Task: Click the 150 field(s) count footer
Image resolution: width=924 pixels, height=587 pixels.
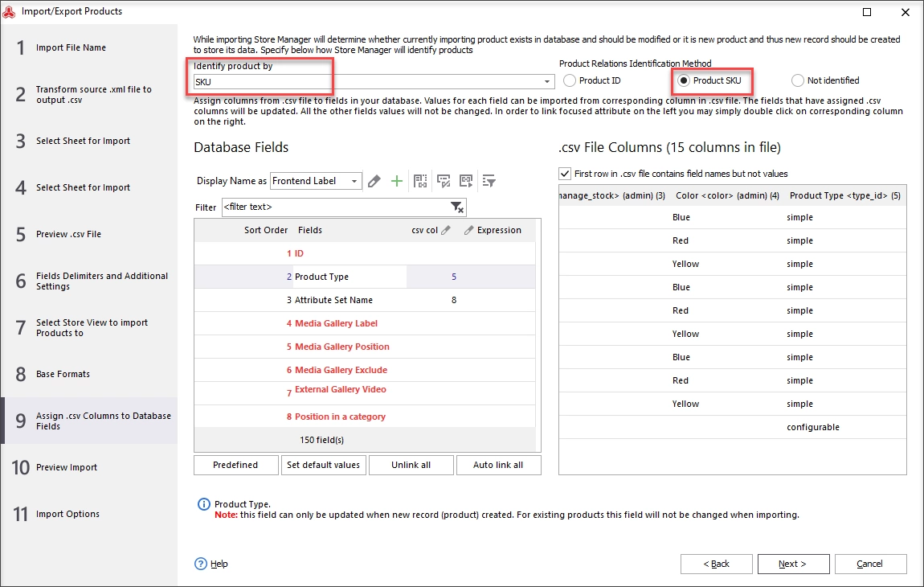Action: (x=321, y=440)
